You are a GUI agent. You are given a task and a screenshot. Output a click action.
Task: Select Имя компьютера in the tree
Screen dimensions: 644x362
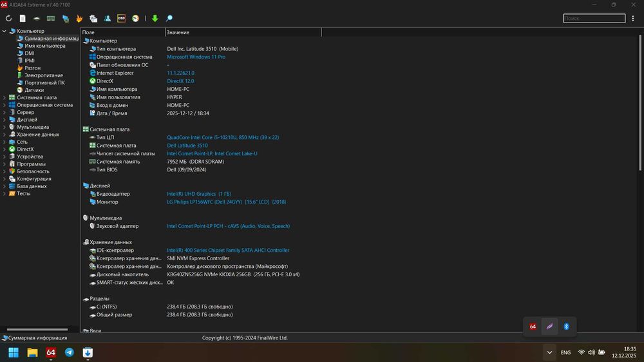click(41, 46)
